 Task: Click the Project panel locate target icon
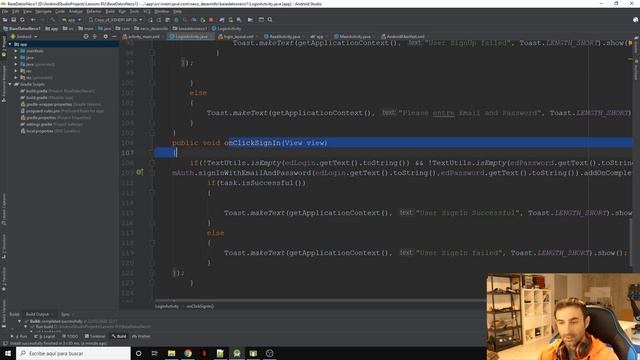click(86, 36)
